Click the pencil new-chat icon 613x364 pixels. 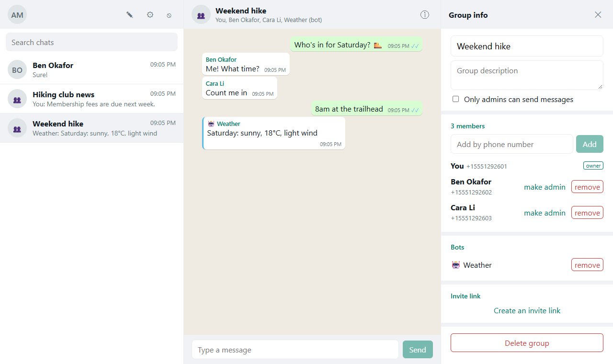tap(130, 15)
